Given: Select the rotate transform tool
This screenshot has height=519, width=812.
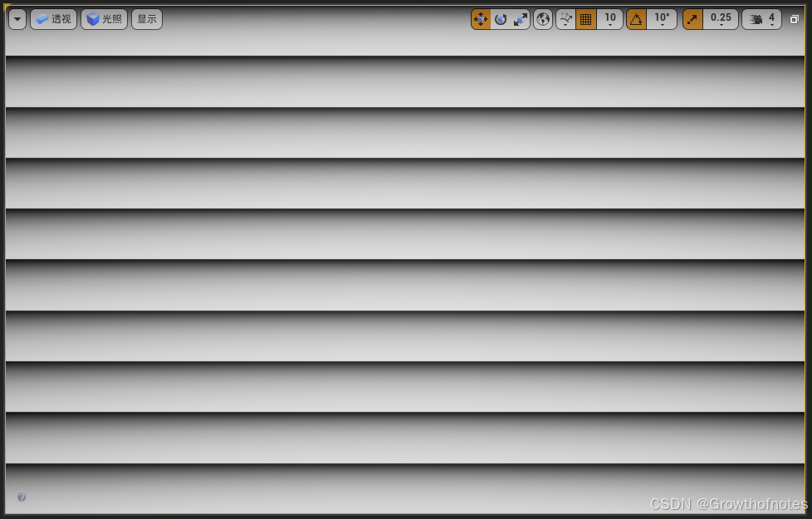Looking at the screenshot, I should (x=501, y=19).
